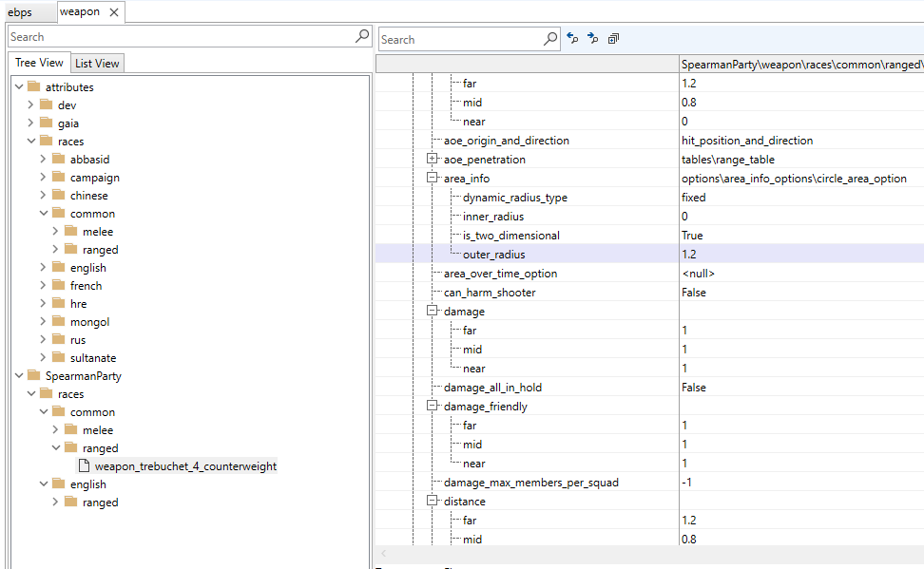Expand the melee folder under SpearmanParty common
The image size is (924, 569).
56,429
